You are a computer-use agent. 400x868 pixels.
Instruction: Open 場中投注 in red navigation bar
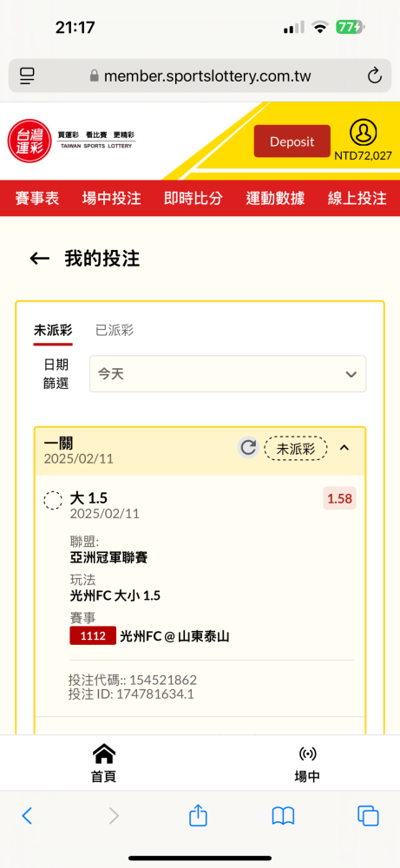point(112,198)
